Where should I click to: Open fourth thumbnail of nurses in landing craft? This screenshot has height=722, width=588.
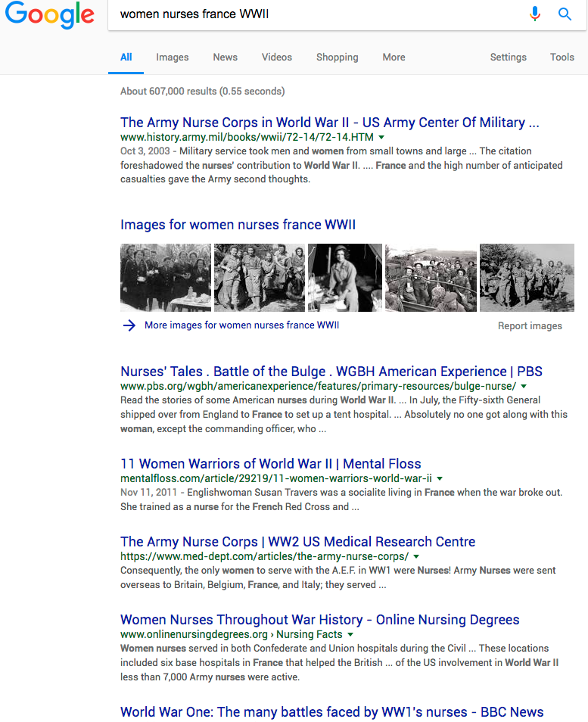431,278
